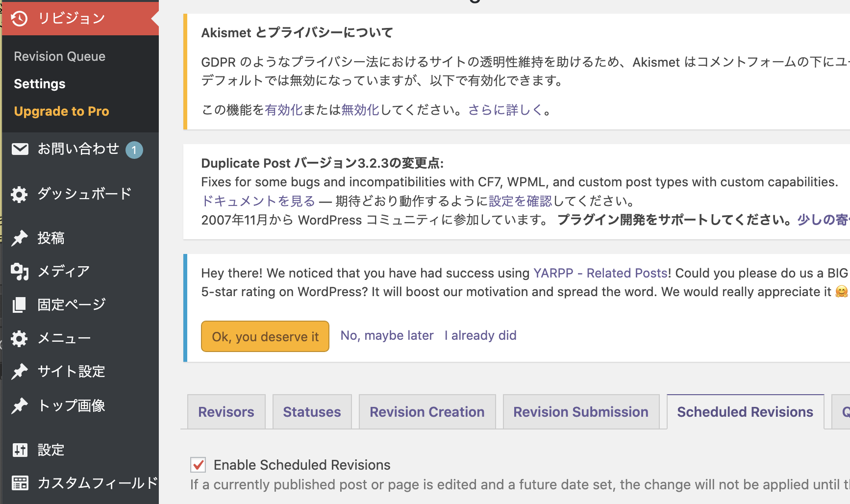Click the sliders icon beside 設定

20,450
